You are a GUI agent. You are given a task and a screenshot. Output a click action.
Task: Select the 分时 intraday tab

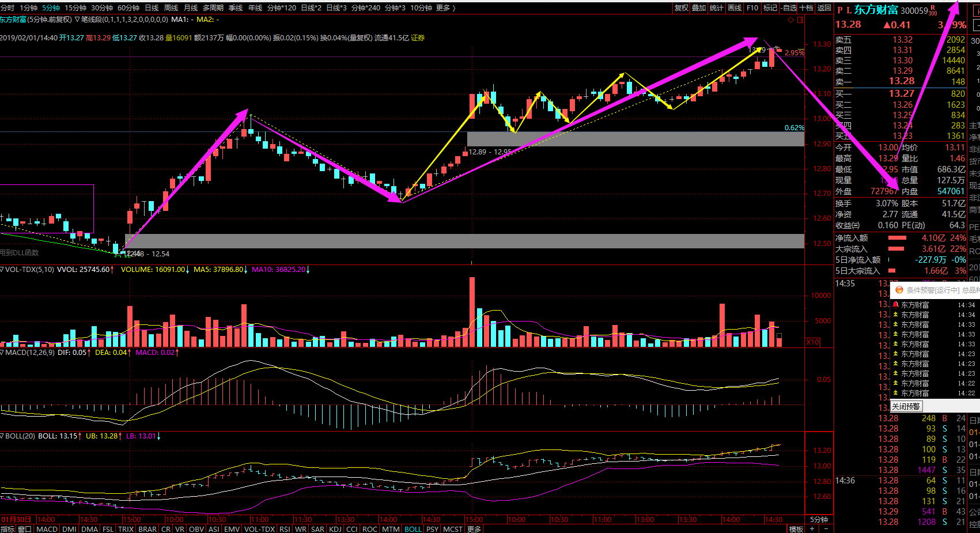[7, 8]
